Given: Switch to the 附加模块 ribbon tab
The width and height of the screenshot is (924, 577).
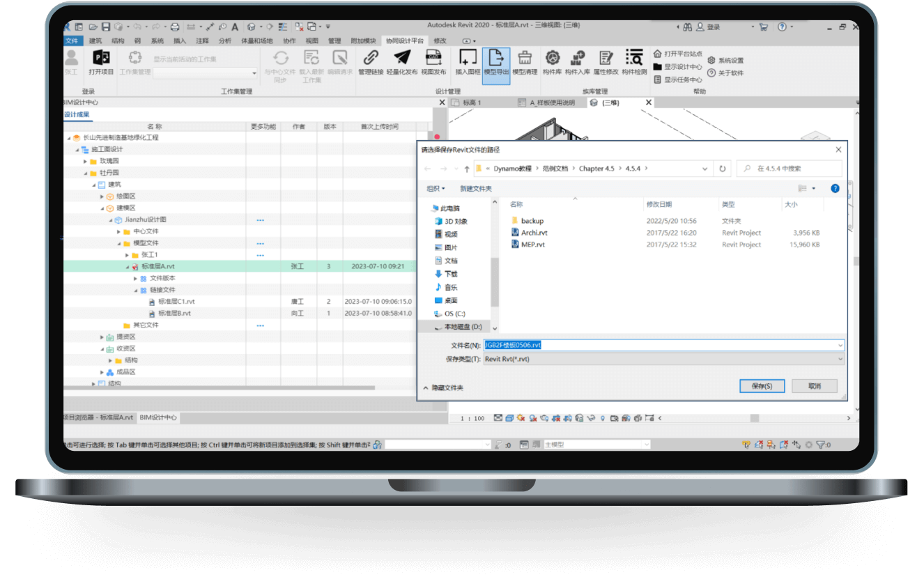Looking at the screenshot, I should pos(363,41).
